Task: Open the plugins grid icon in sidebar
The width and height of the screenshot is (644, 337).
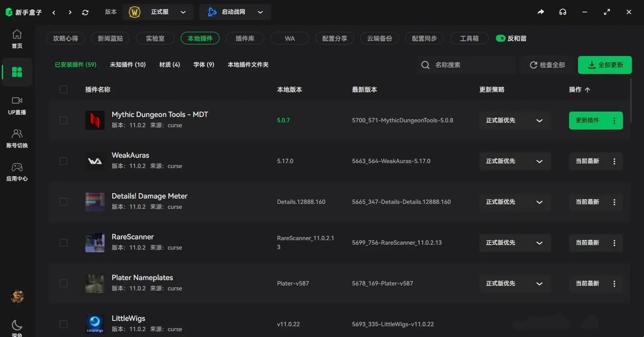Action: coord(17,72)
